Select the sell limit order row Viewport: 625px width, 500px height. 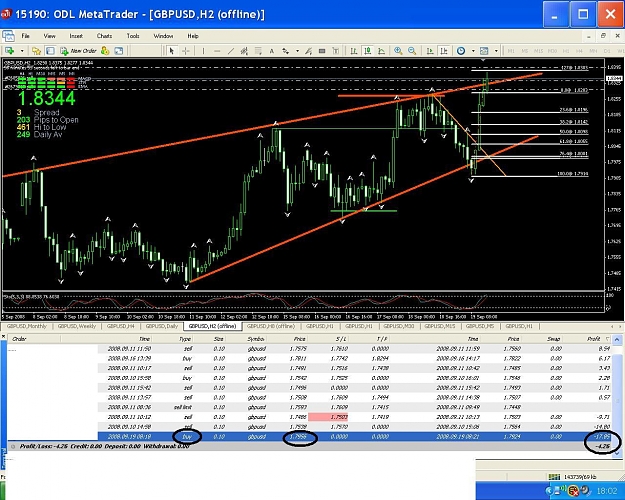pos(355,407)
